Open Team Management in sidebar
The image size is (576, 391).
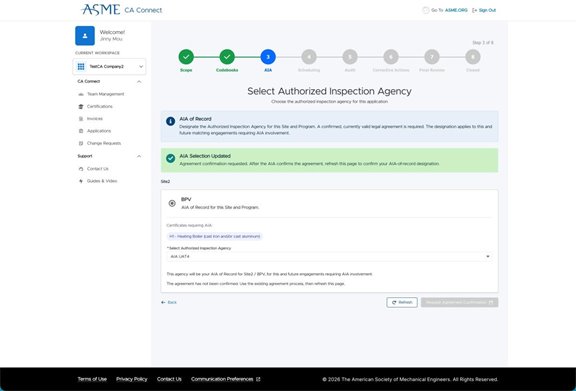click(x=105, y=94)
